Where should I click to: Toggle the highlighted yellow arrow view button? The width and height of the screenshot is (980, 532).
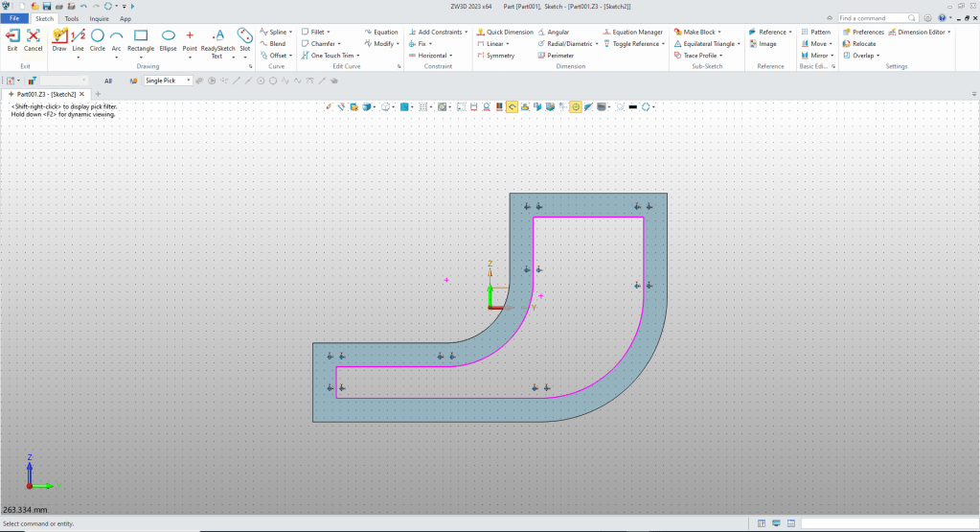513,106
